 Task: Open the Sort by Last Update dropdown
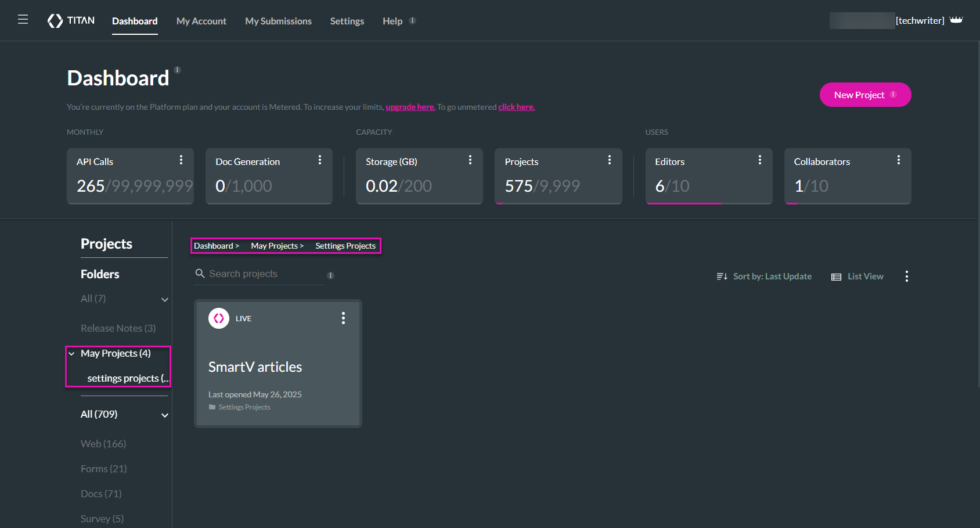(x=764, y=276)
